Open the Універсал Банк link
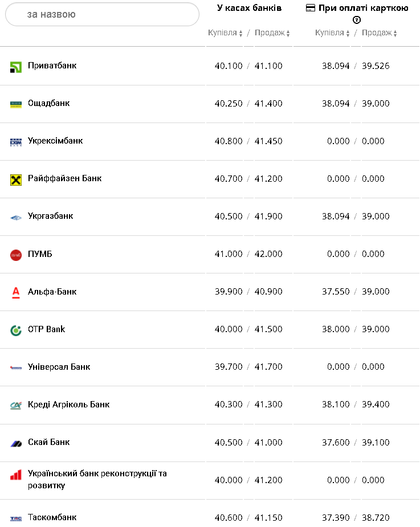Screen dimensions: 420x527 (59, 366)
